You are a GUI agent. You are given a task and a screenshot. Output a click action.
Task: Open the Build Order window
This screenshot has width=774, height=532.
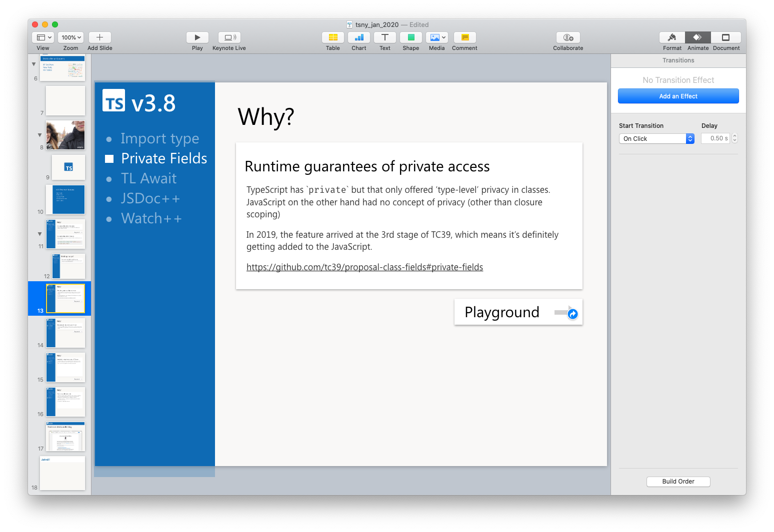coord(678,482)
